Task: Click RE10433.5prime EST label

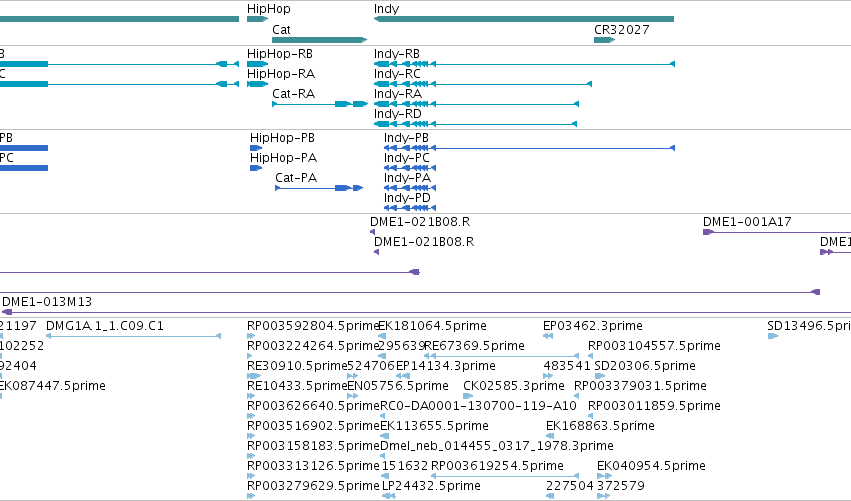Action: (x=296, y=386)
